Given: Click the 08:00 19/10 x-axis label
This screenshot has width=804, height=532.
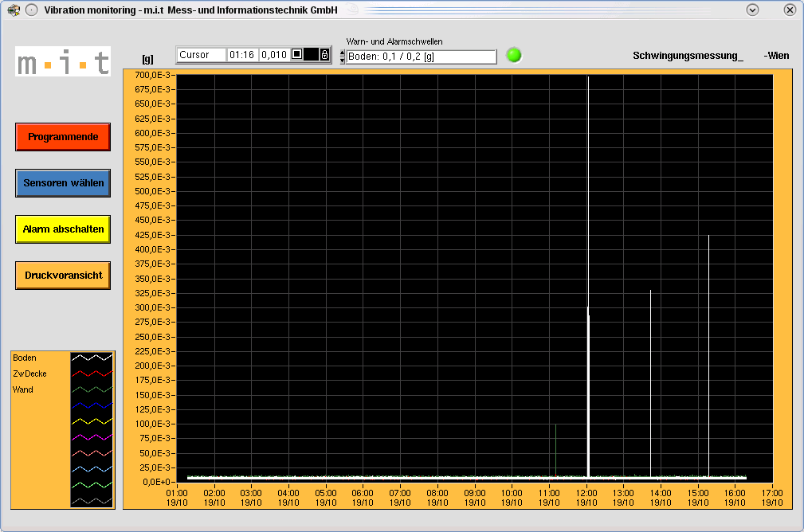Looking at the screenshot, I should (437, 498).
